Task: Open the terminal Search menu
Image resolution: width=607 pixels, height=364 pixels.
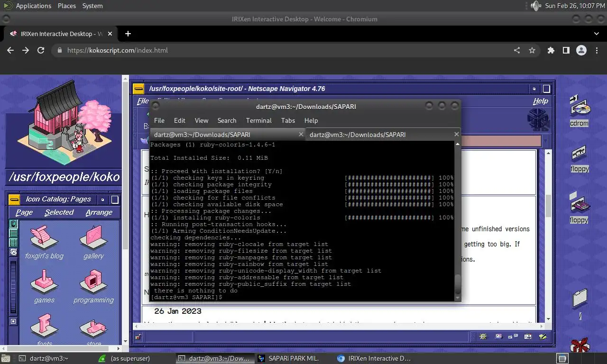Action: (x=227, y=120)
